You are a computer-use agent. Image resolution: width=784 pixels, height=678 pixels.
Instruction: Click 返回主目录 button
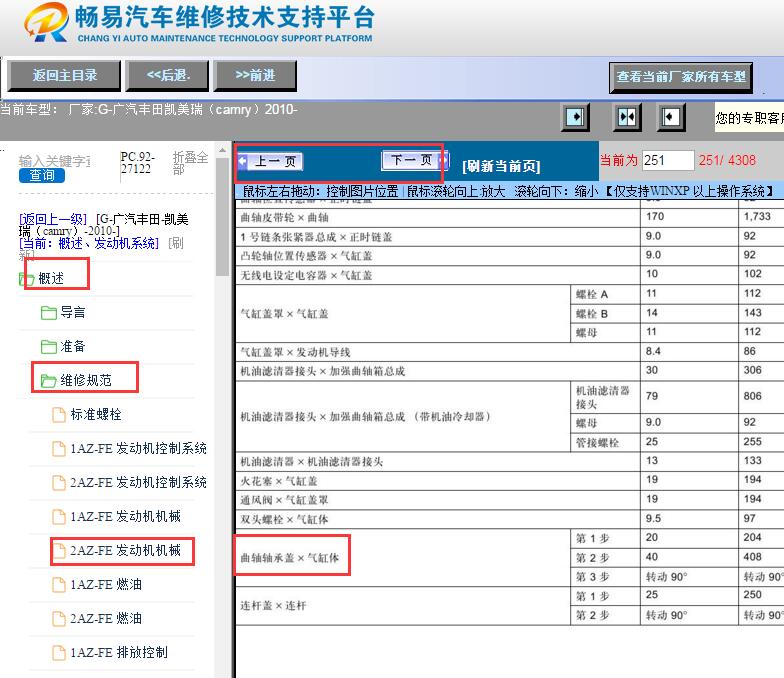(64, 76)
